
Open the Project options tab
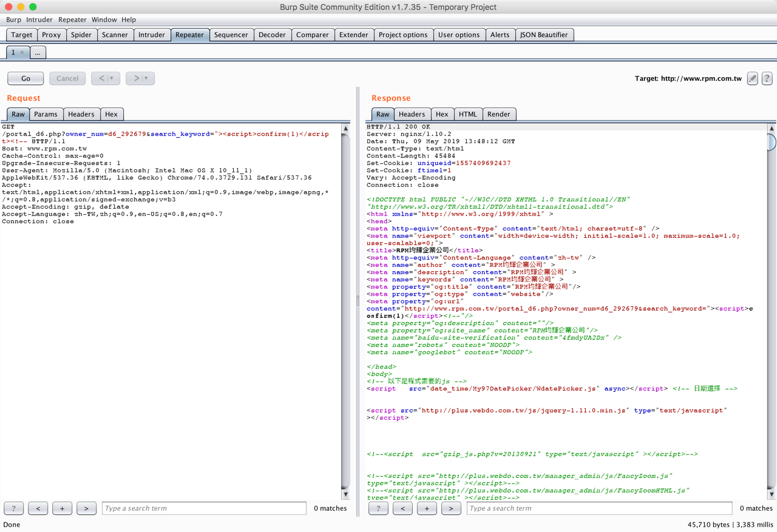pyautogui.click(x=403, y=35)
